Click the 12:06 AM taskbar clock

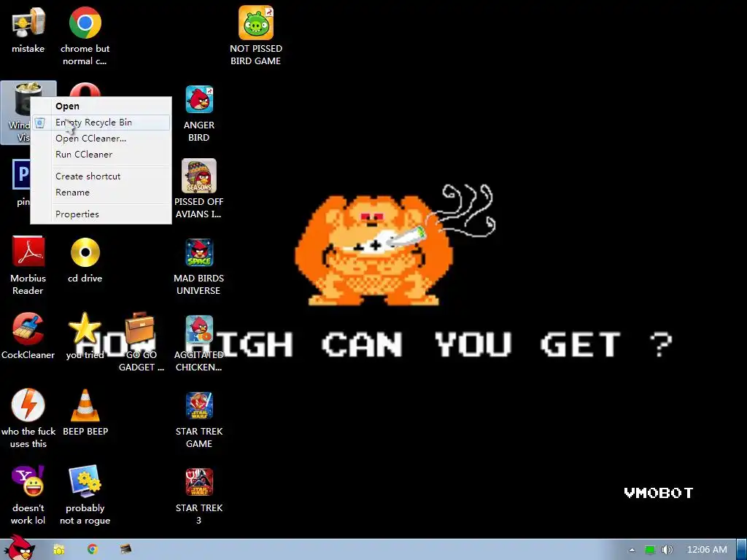(707, 550)
